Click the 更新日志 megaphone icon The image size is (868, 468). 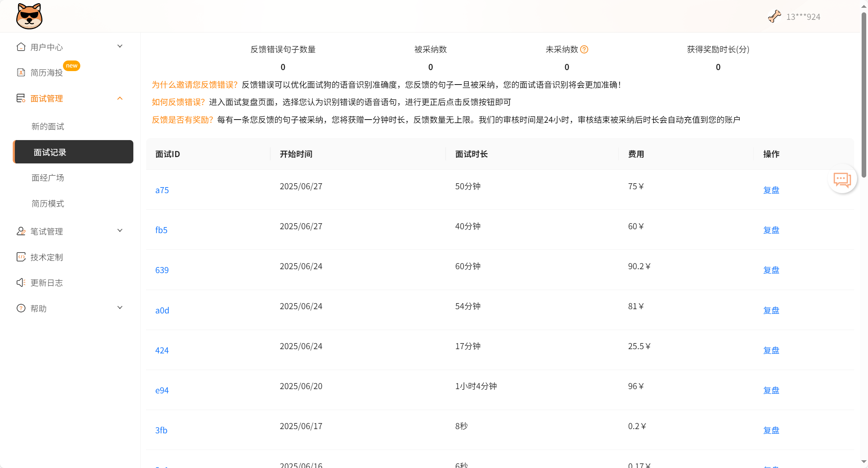pyautogui.click(x=21, y=282)
